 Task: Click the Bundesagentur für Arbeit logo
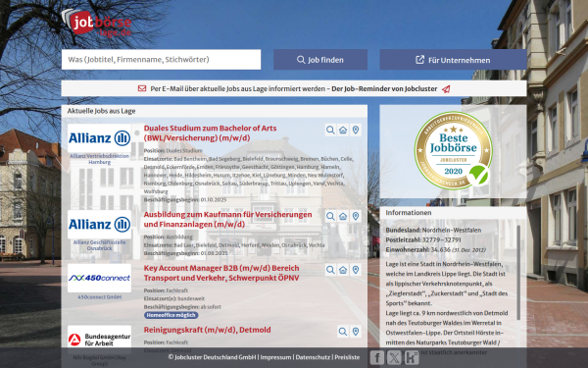[x=99, y=340]
